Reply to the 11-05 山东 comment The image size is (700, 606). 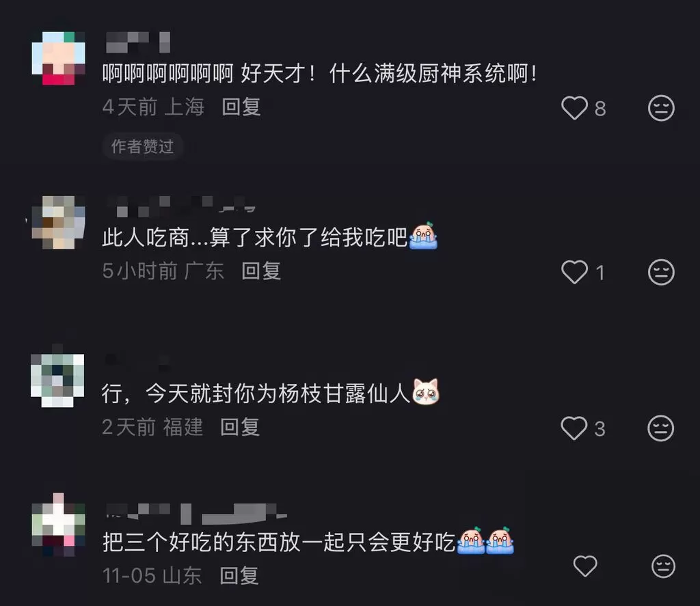(x=239, y=576)
